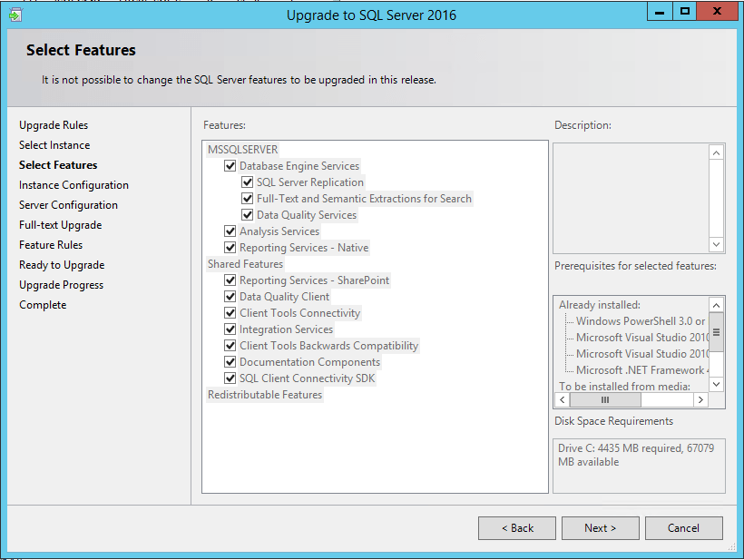Toggle the Data Quality Services checkbox

coord(247,214)
